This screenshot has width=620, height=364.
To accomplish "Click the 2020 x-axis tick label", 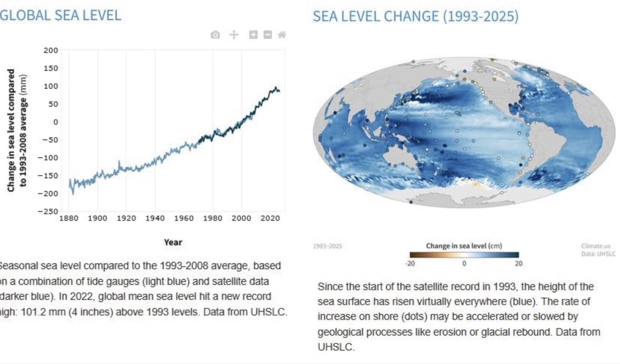I will 270,218.
